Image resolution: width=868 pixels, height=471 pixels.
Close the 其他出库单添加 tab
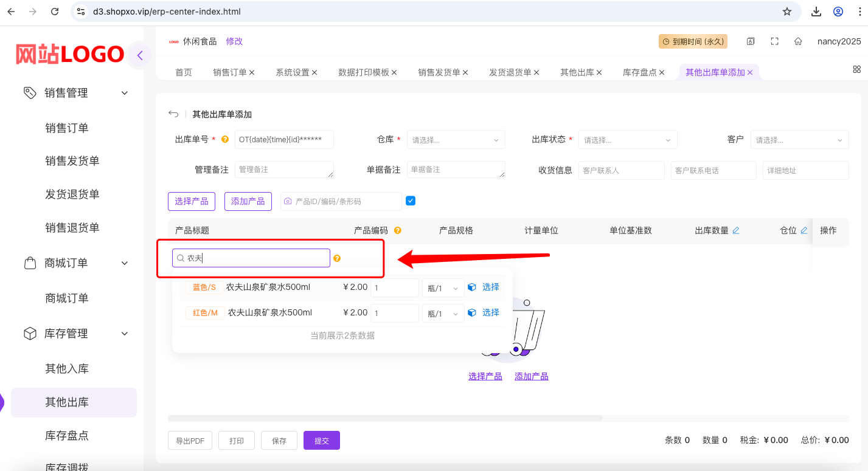[x=750, y=72]
